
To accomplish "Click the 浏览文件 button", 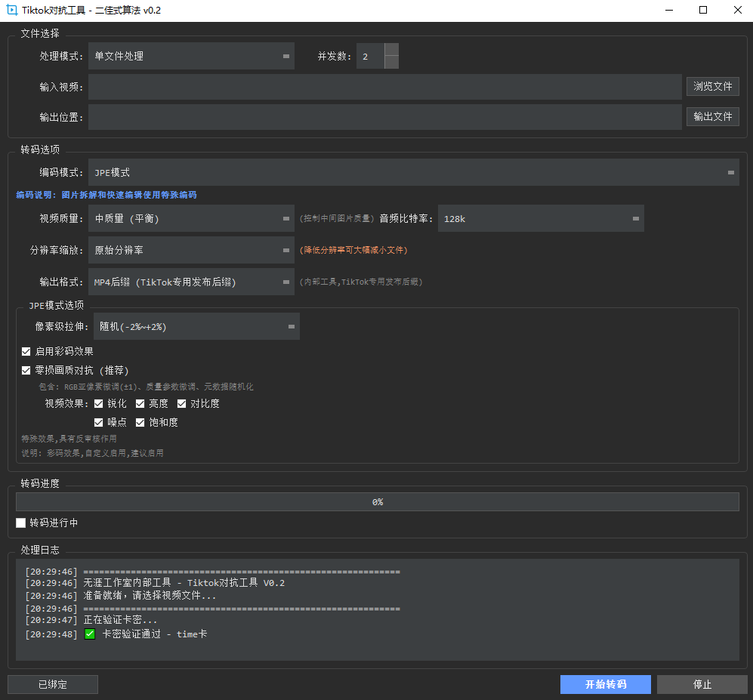I will [x=712, y=87].
